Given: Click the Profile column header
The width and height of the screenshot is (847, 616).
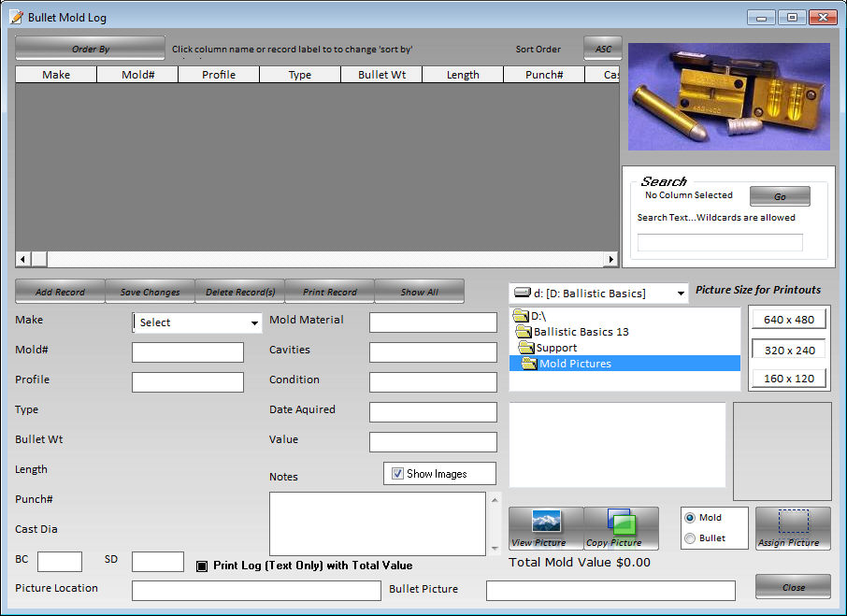Looking at the screenshot, I should pos(218,75).
